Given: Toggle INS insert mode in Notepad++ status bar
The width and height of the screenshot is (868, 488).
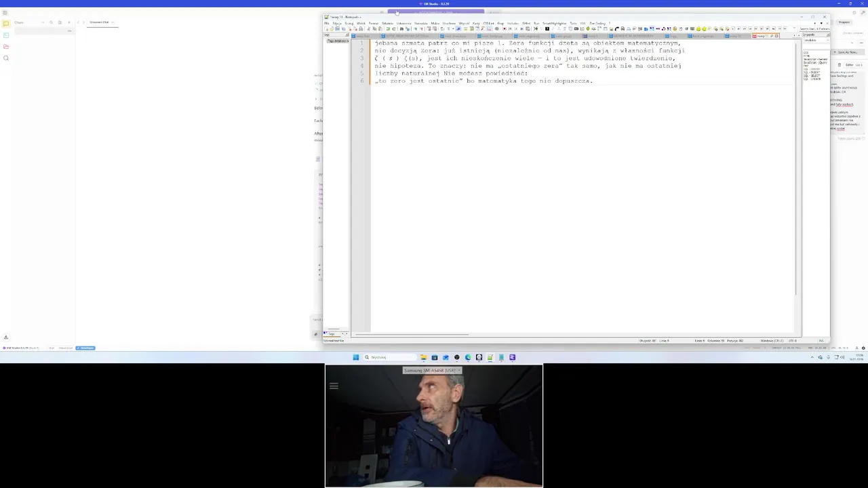Looking at the screenshot, I should click(x=821, y=340).
